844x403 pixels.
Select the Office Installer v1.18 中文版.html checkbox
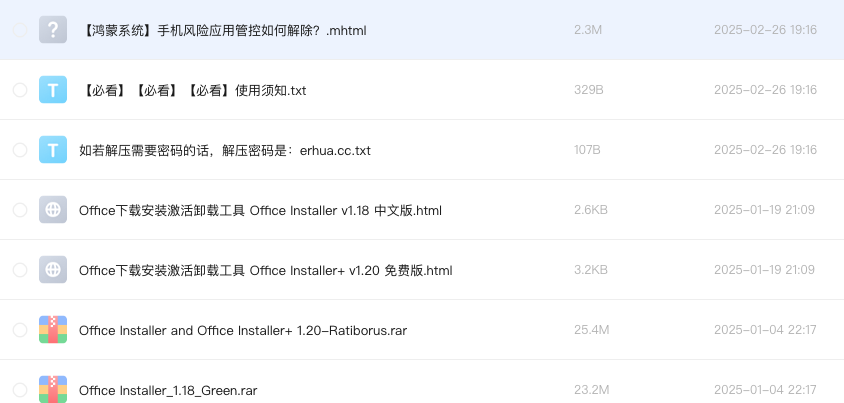[x=20, y=210]
